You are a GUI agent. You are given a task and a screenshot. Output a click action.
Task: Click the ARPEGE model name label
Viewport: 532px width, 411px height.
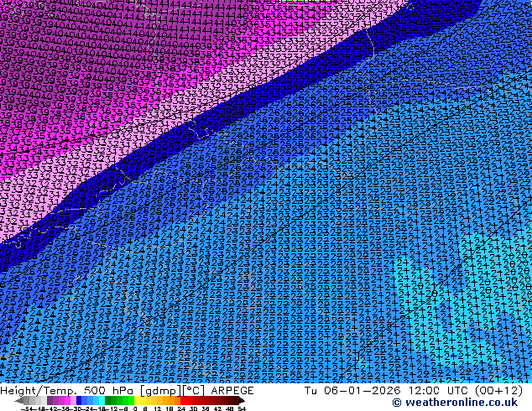pyautogui.click(x=232, y=391)
